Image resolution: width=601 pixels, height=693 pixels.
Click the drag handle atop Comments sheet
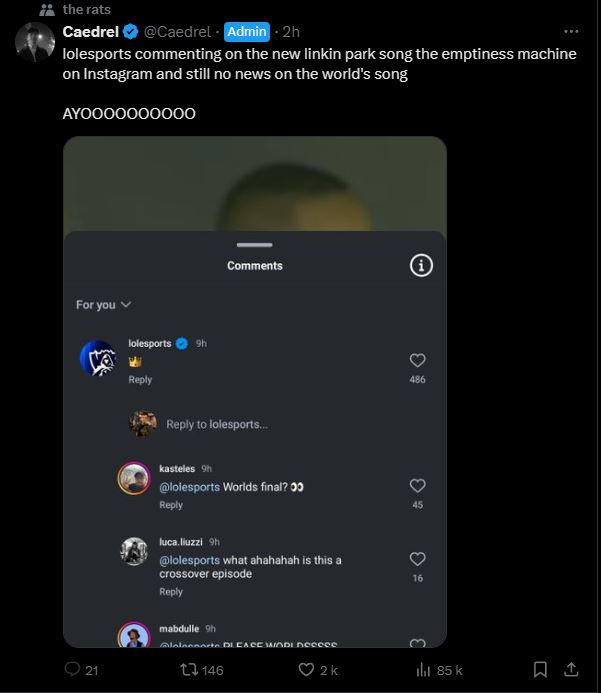[x=255, y=245]
